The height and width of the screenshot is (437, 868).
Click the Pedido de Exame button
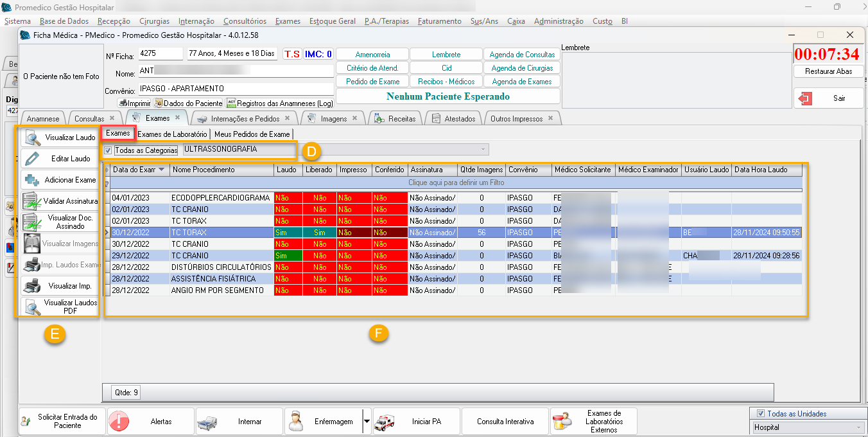(x=372, y=82)
